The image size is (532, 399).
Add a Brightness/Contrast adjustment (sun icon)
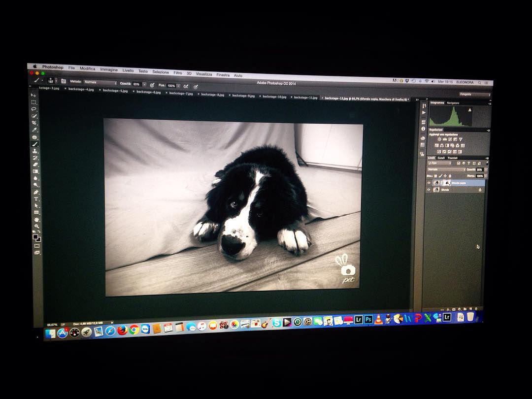click(x=438, y=139)
